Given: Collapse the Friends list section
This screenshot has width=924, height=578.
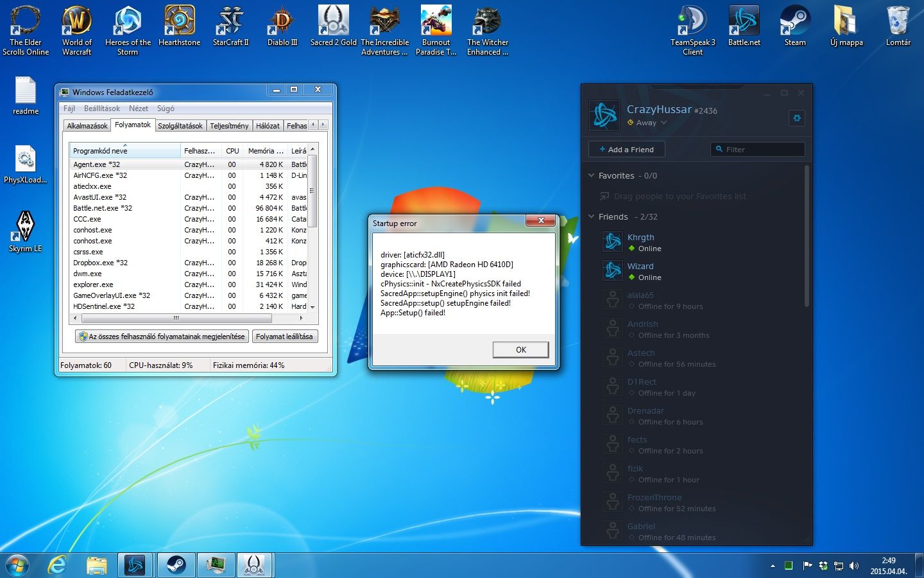Looking at the screenshot, I should (x=592, y=216).
